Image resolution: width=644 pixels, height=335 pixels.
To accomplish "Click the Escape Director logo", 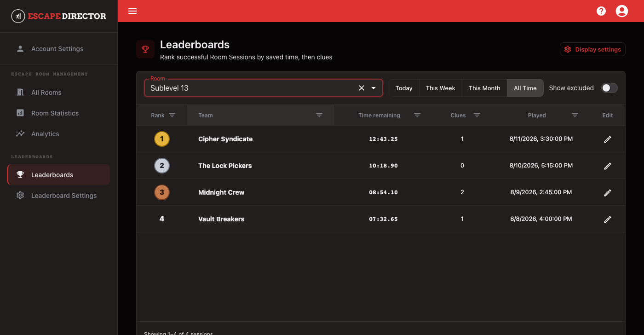I will coord(58,16).
